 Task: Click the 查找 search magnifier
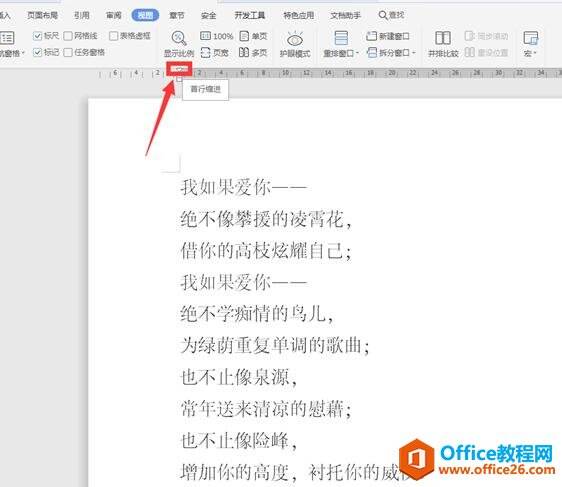tap(383, 15)
